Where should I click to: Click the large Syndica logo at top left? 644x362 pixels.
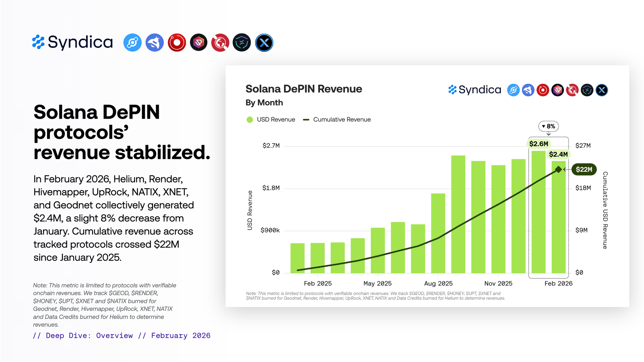coord(73,42)
